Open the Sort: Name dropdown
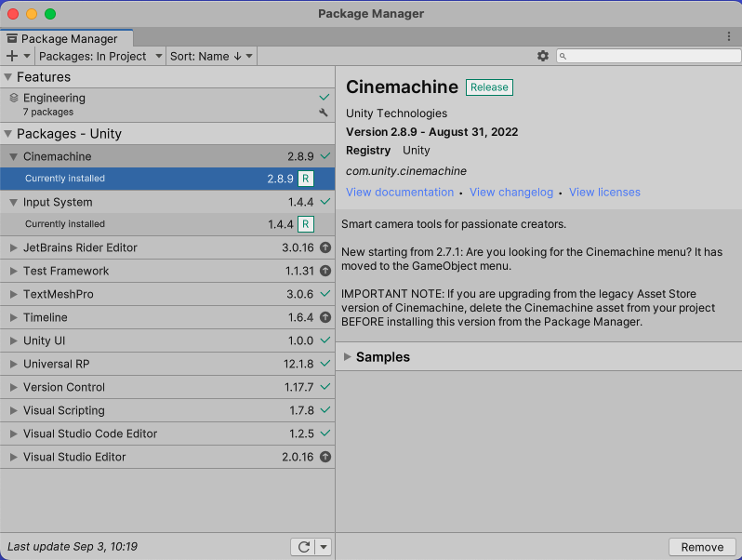742x560 pixels. pyautogui.click(x=211, y=56)
